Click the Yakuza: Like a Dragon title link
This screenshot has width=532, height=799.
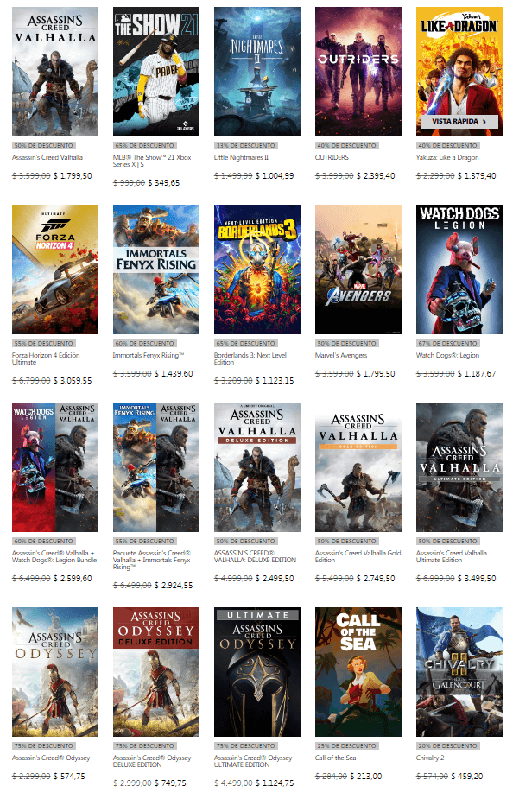450,158
